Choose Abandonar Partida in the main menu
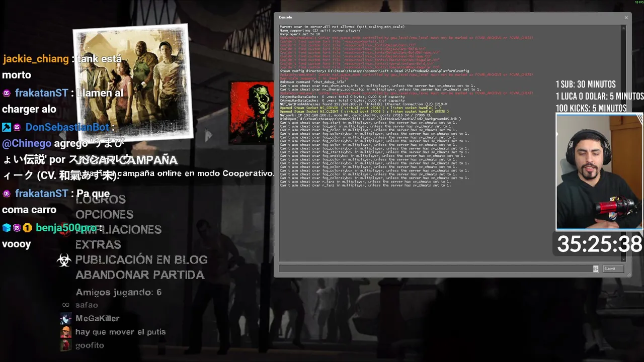 (140, 275)
